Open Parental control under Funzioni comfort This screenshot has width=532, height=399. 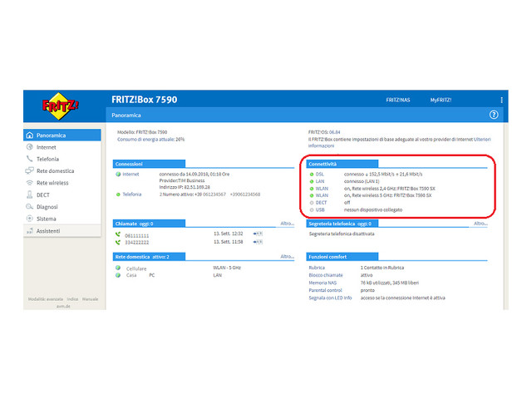[x=325, y=290]
